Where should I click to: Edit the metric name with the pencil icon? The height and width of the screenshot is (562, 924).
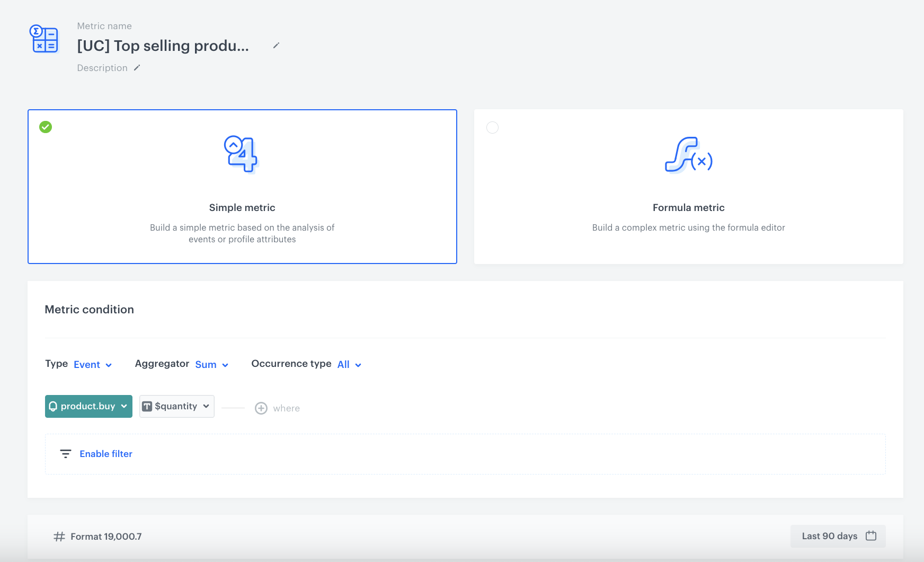(276, 46)
